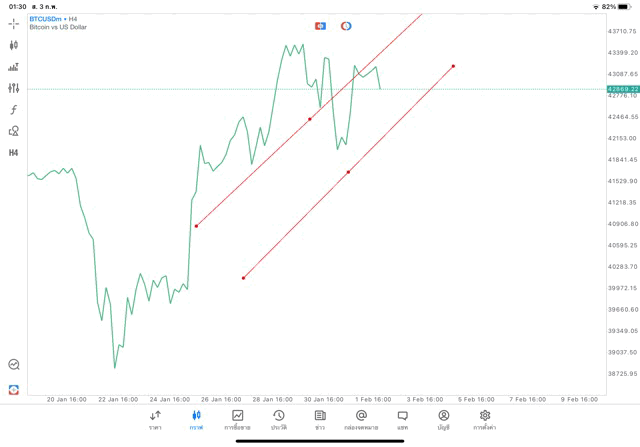
Task: Tap the chart search icon in sidebar
Action: [14, 365]
